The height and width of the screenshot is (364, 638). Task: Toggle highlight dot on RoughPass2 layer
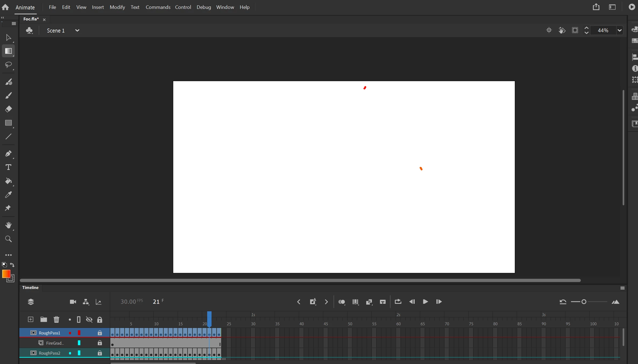70,353
